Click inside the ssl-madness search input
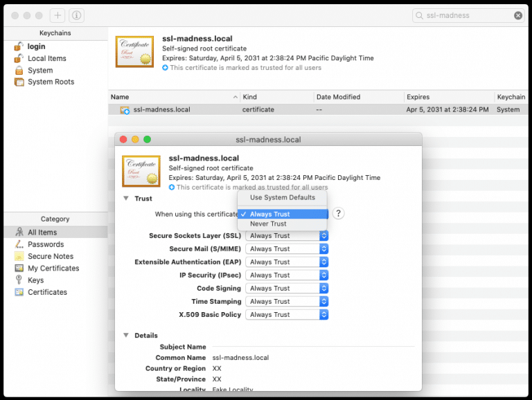532x400 pixels. point(468,15)
